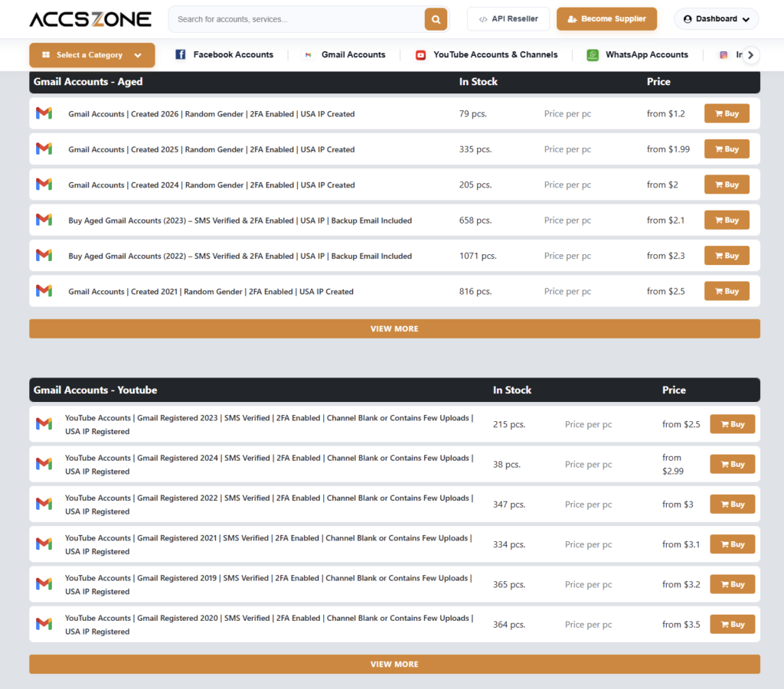
Task: Open Gmail Accounts Created 2025 listing title
Action: pyautogui.click(x=211, y=149)
